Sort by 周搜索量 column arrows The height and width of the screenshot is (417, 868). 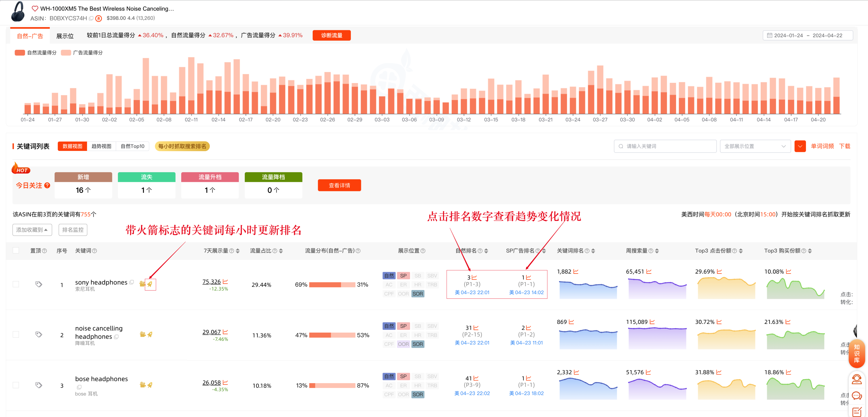(657, 251)
